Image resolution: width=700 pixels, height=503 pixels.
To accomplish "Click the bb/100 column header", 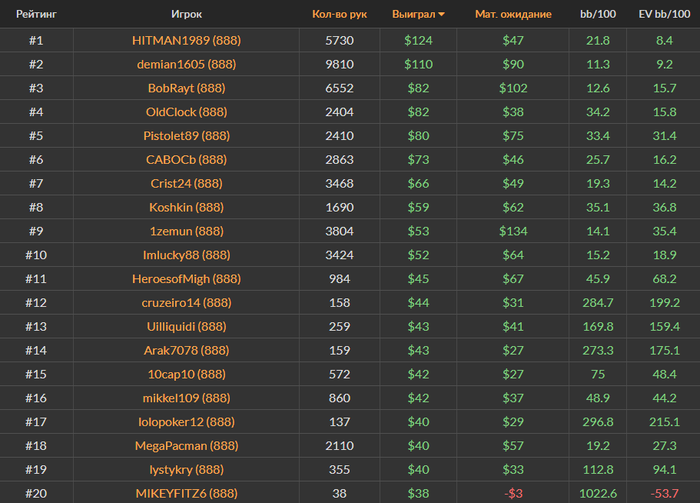I will (597, 15).
